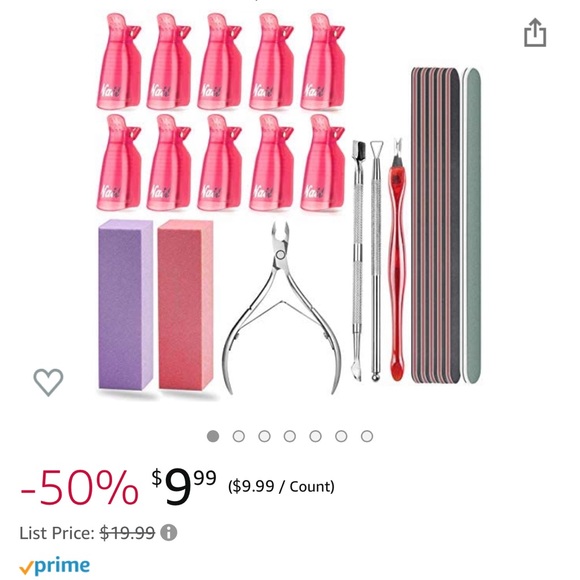Screen dimensions: 580x580
Task: Jump to fifth product image dot
Action: point(315,436)
